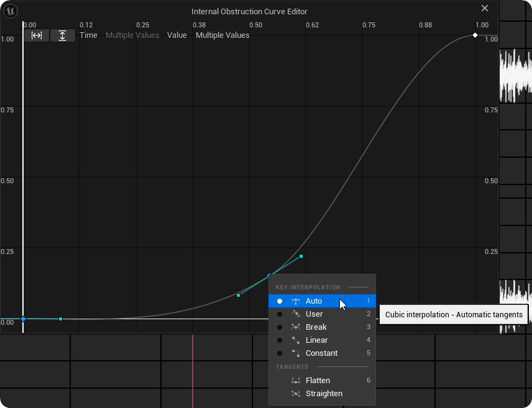This screenshot has height=408, width=532.
Task: Click the Constant radio bullet
Action: (x=280, y=353)
